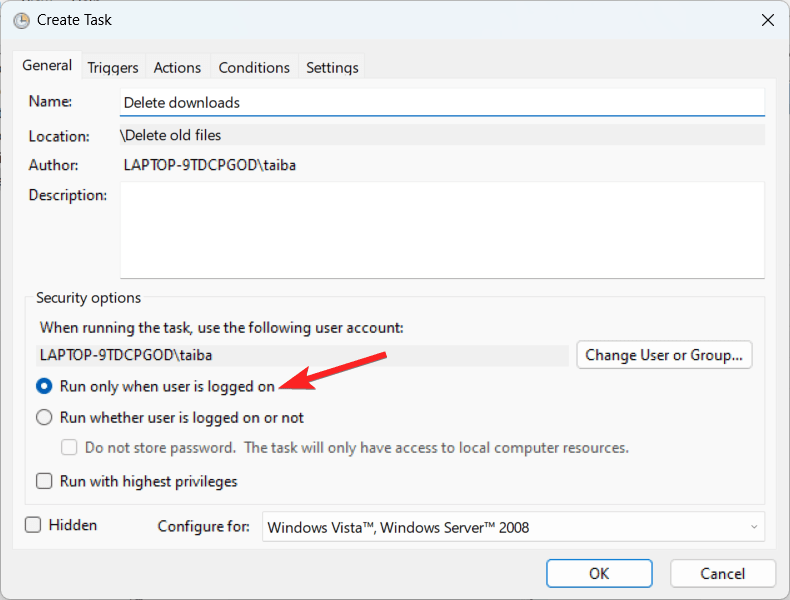Switch to the Conditions tab
This screenshot has height=600, width=790.
point(254,68)
